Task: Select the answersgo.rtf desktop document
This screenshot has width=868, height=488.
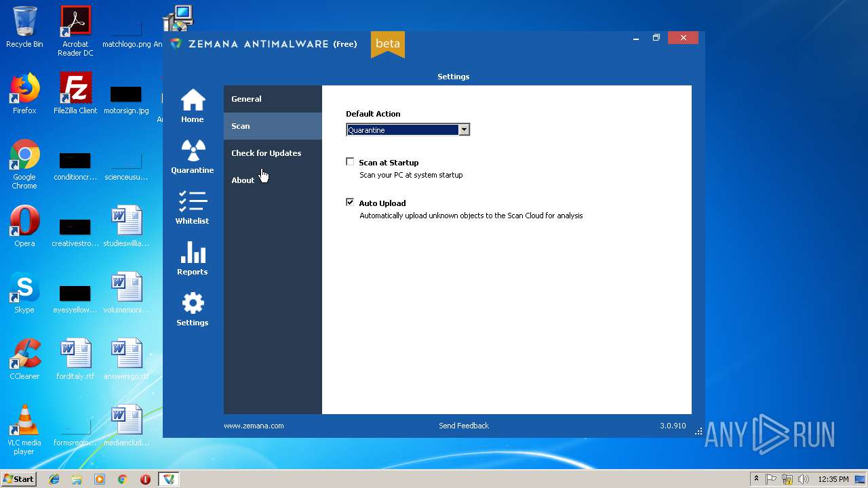Action: click(x=126, y=359)
